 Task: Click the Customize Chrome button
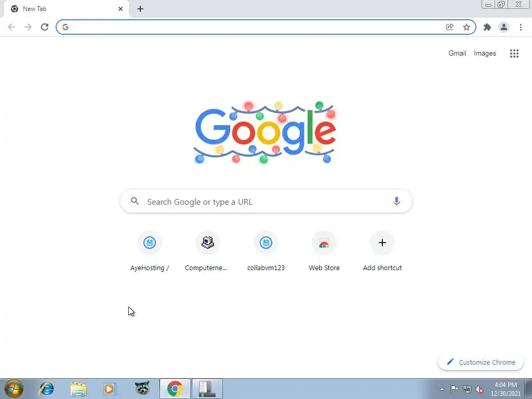(x=481, y=362)
